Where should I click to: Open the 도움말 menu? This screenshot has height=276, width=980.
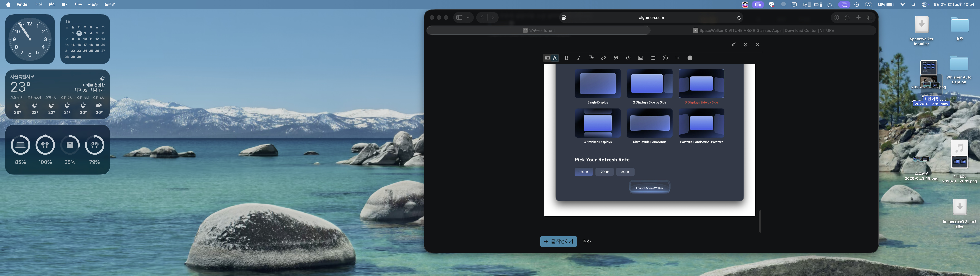pyautogui.click(x=110, y=5)
